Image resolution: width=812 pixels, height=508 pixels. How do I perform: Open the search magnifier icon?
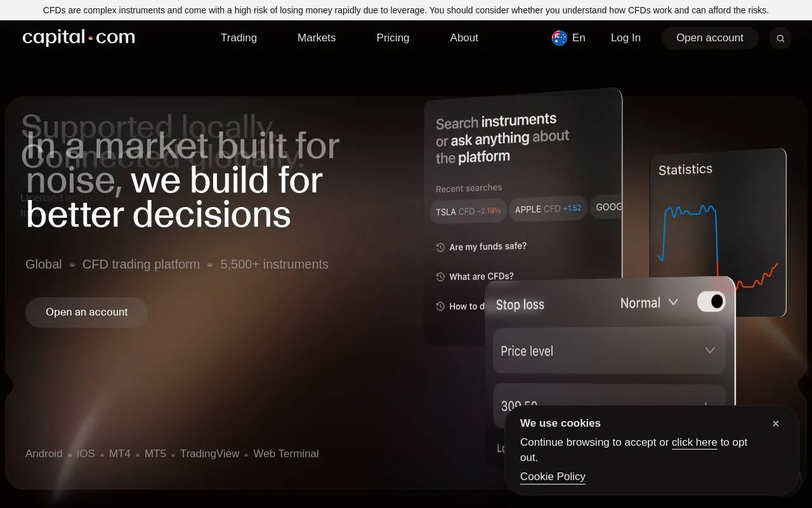click(780, 38)
